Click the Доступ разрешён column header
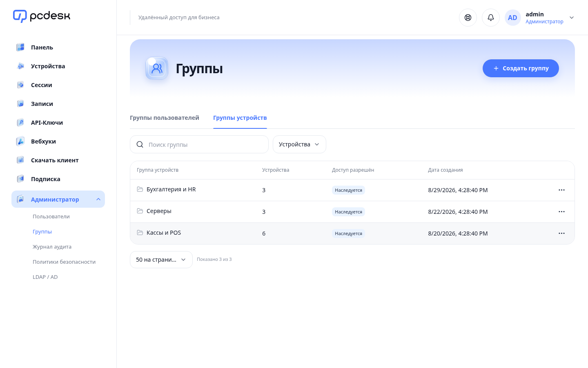The width and height of the screenshot is (588, 368). click(353, 170)
